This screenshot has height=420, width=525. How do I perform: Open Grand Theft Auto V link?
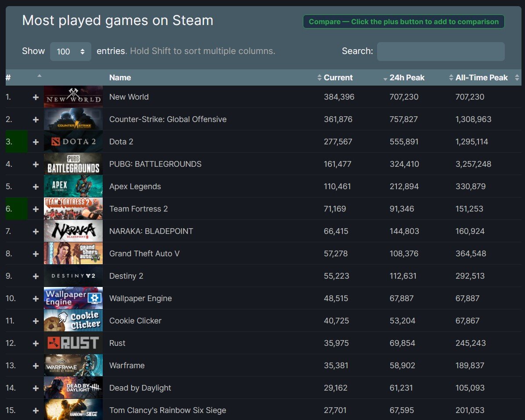[144, 254]
